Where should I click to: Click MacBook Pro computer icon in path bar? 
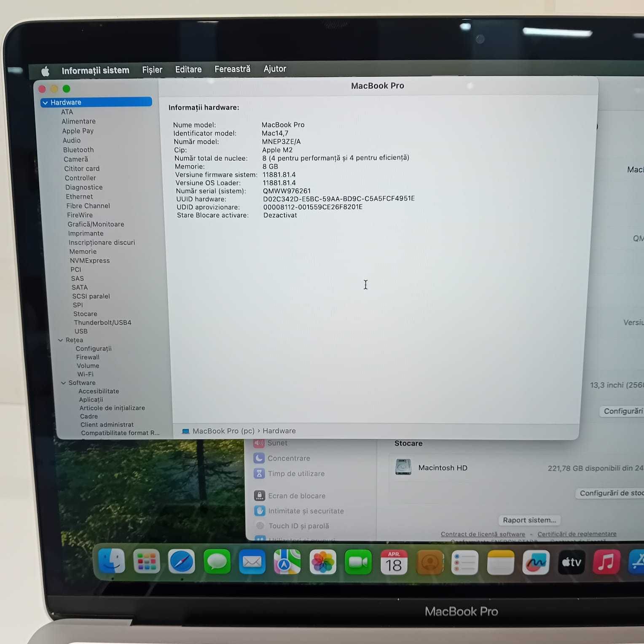[185, 431]
